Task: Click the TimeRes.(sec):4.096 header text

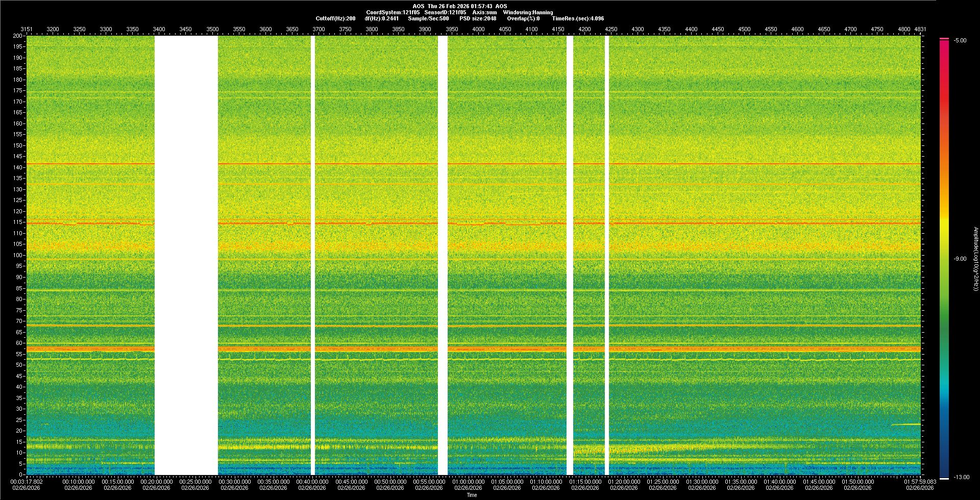Action: tap(578, 18)
